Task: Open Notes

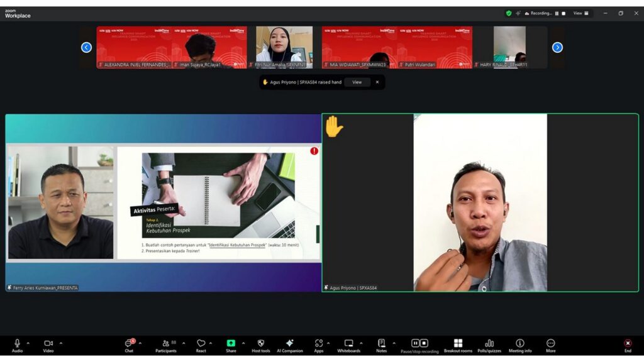Action: pos(382,346)
